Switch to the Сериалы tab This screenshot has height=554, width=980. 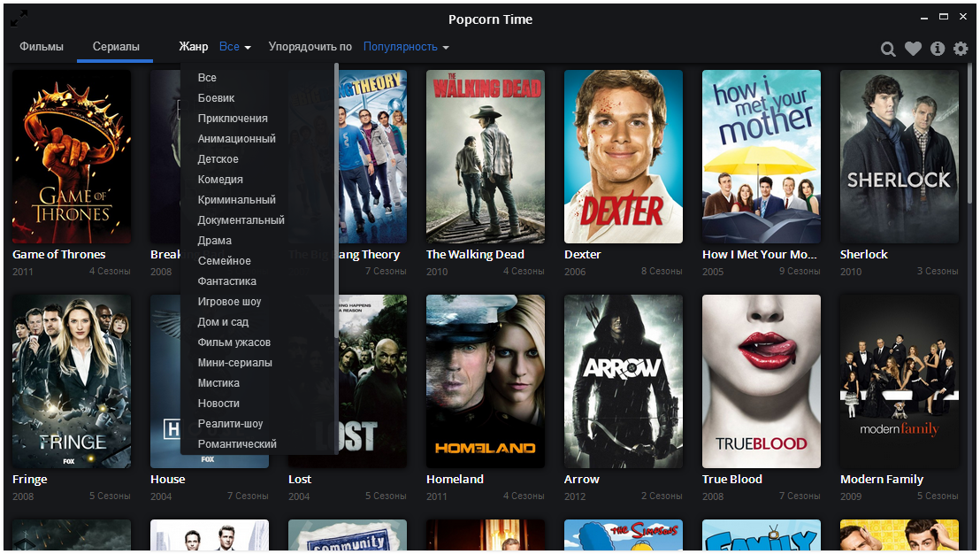pyautogui.click(x=116, y=46)
